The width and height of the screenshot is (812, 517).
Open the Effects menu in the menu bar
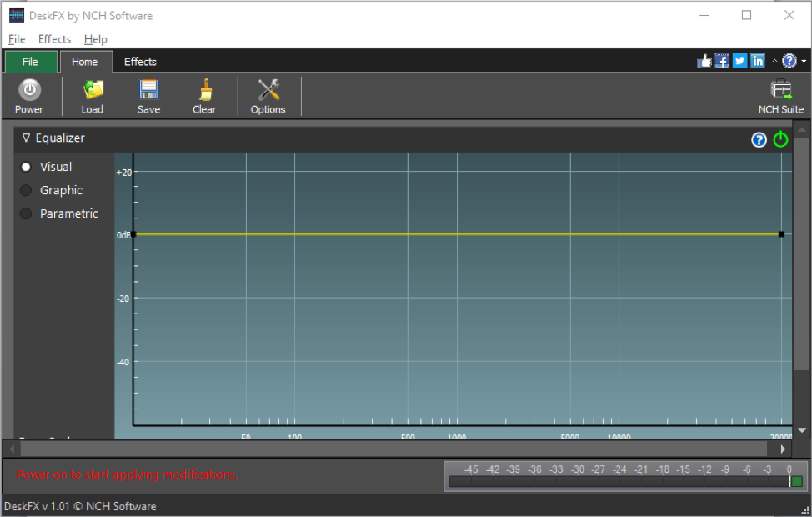click(53, 38)
